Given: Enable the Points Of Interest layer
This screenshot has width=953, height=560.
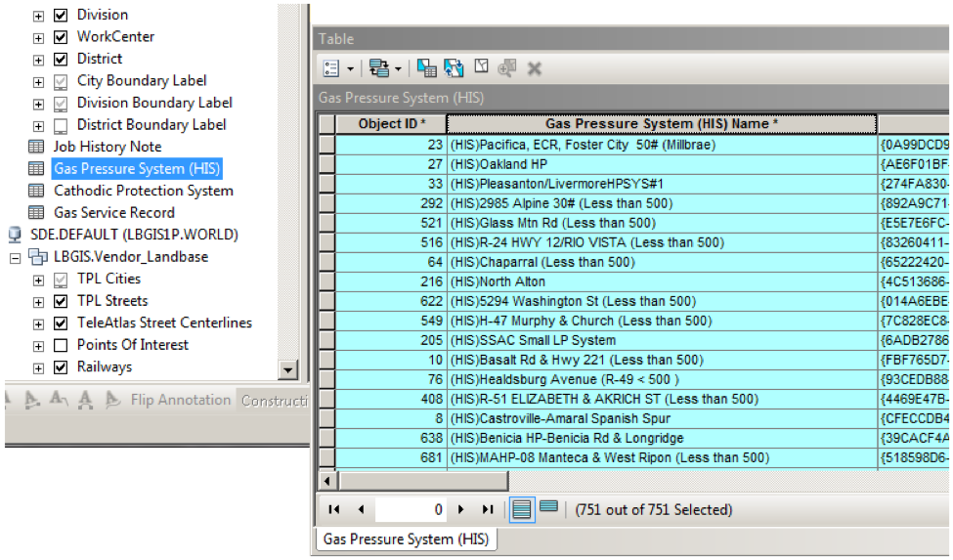Looking at the screenshot, I should (61, 345).
